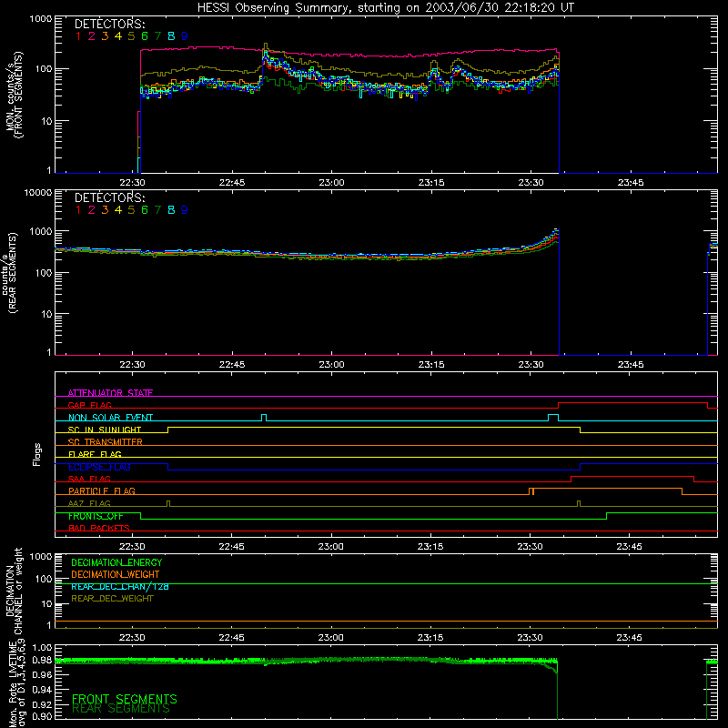This screenshot has width=728, height=728.
Task: Click the 0.94 tick on livetime axis
Action: click(x=42, y=689)
